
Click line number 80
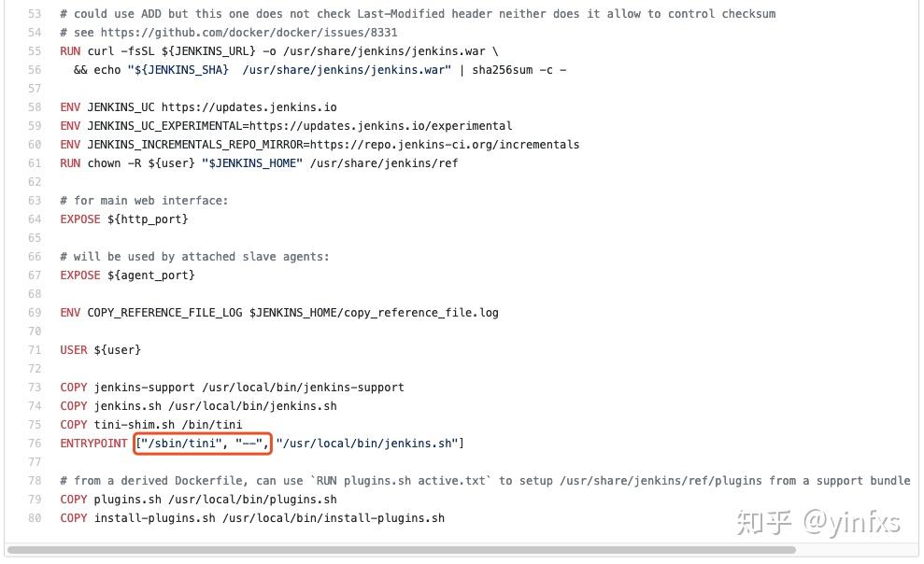tap(35, 518)
